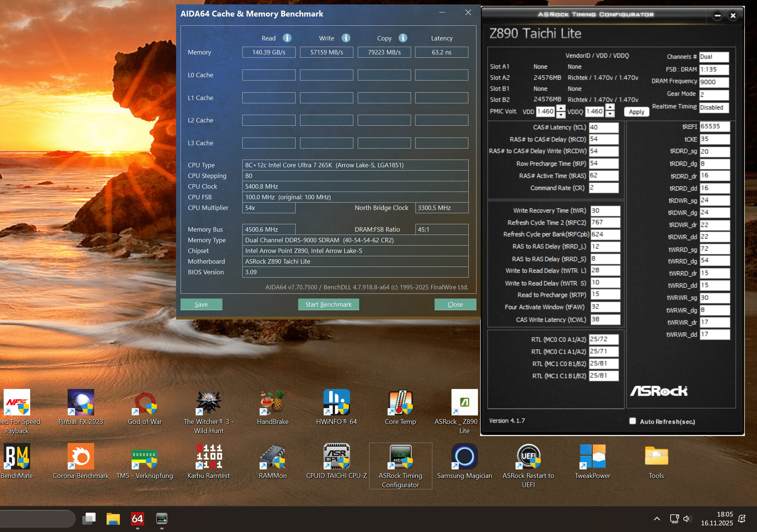Enable the Auto Refresh checkbox
The height and width of the screenshot is (532, 757).
pos(633,421)
